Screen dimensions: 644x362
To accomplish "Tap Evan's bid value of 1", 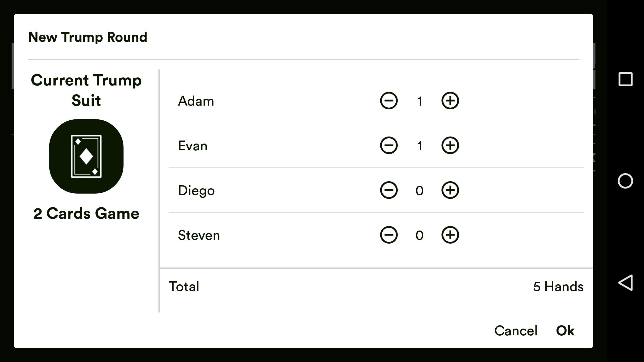I will 420,146.
